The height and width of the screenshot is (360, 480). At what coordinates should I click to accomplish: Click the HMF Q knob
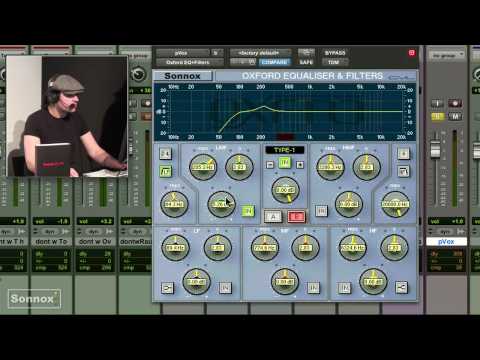366,167
